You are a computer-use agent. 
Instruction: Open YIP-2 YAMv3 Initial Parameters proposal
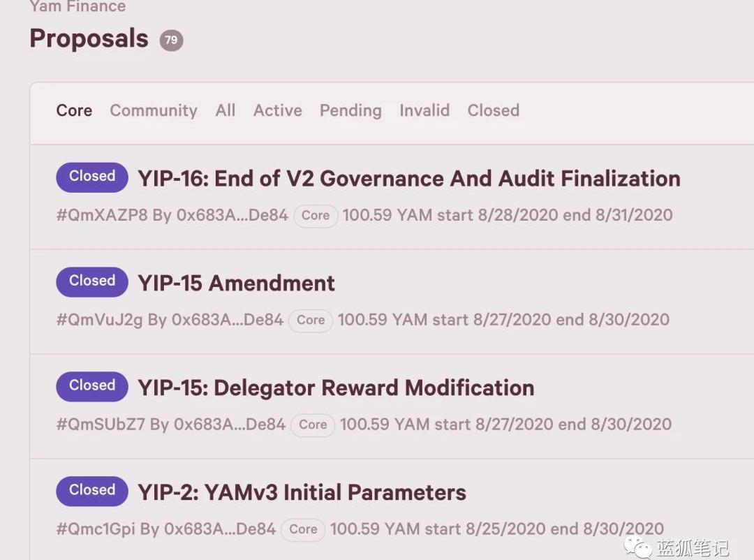click(302, 493)
